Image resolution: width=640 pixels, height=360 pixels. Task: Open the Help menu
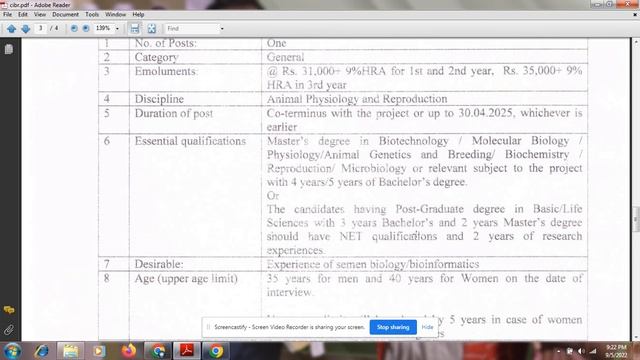click(x=138, y=14)
